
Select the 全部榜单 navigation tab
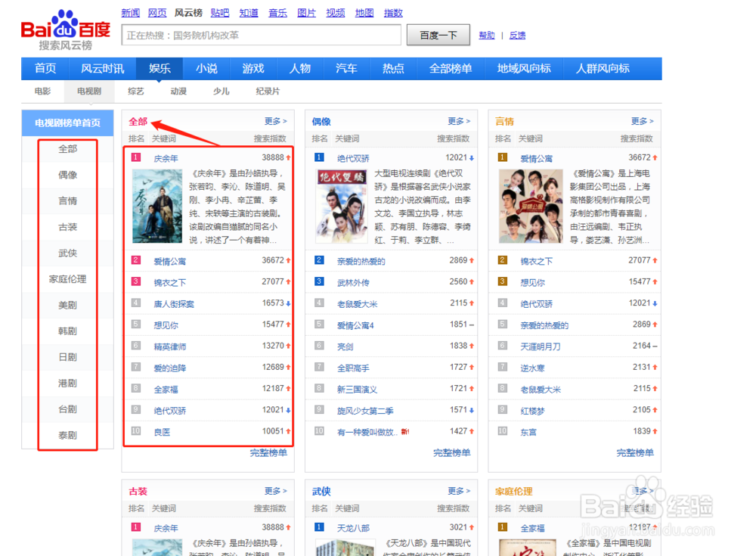click(x=451, y=69)
